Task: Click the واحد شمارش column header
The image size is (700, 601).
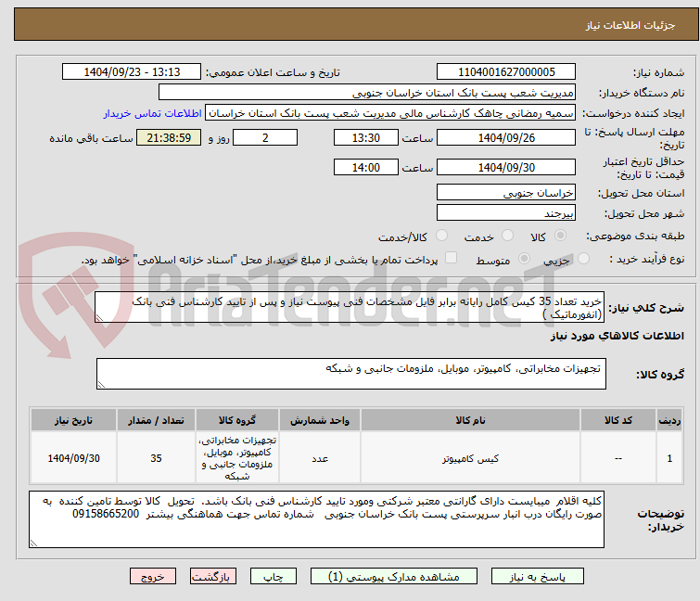Action: click(320, 420)
